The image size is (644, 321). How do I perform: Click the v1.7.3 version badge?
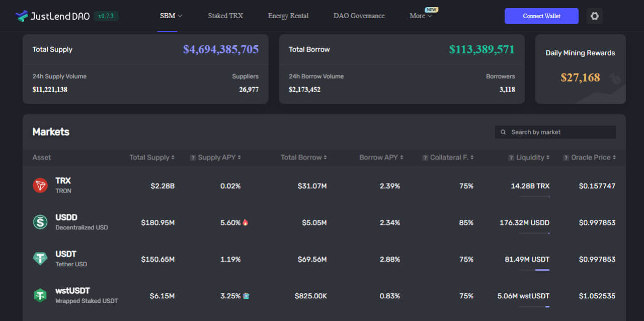pos(106,16)
